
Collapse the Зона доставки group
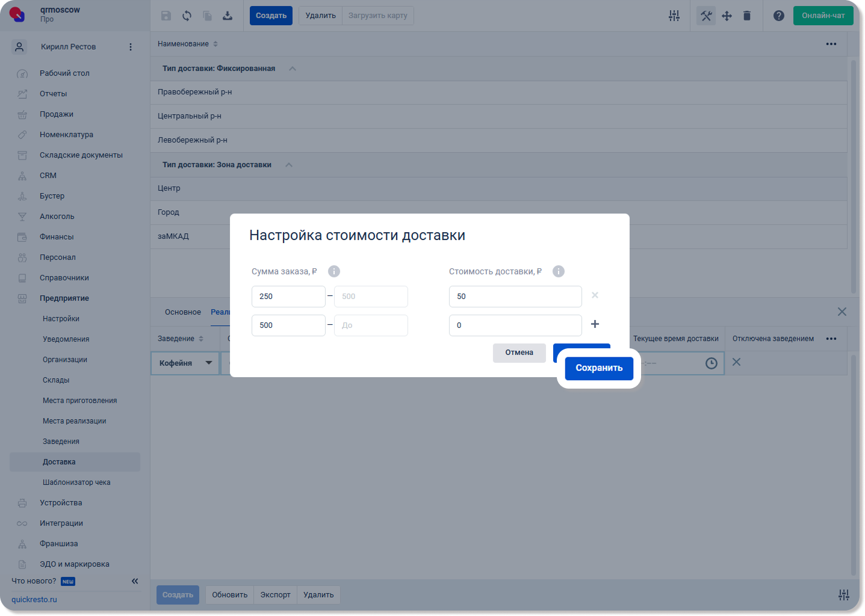click(x=289, y=165)
